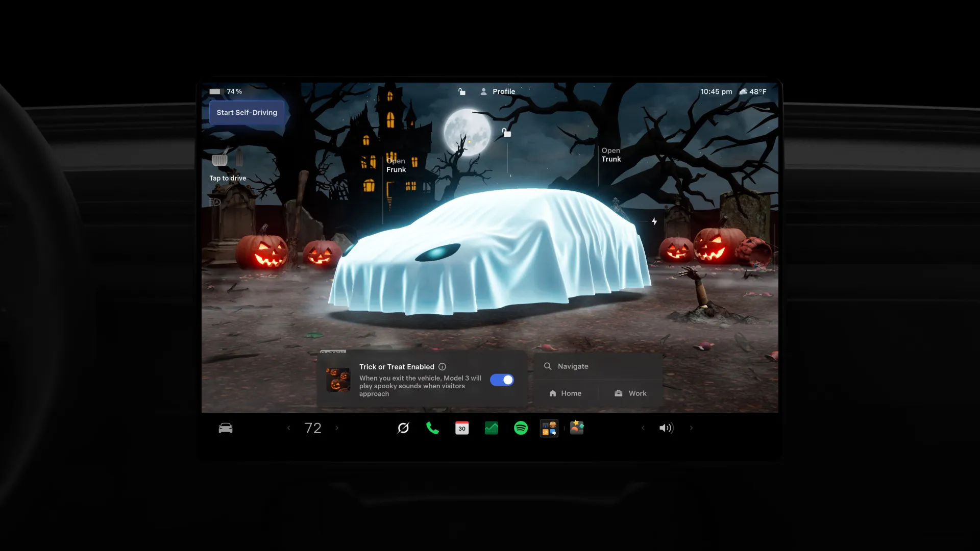Image resolution: width=980 pixels, height=551 pixels.
Task: Open the Toybox icon in dock
Action: click(577, 428)
